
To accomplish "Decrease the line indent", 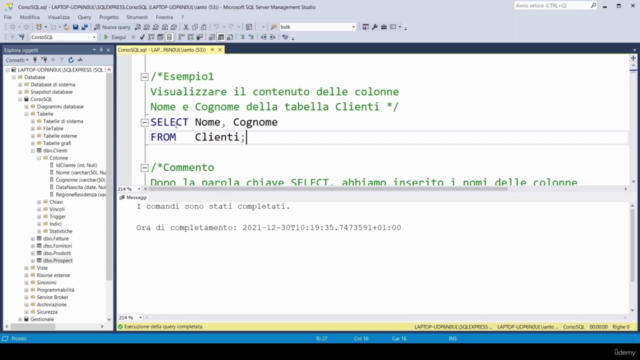I will (x=264, y=37).
